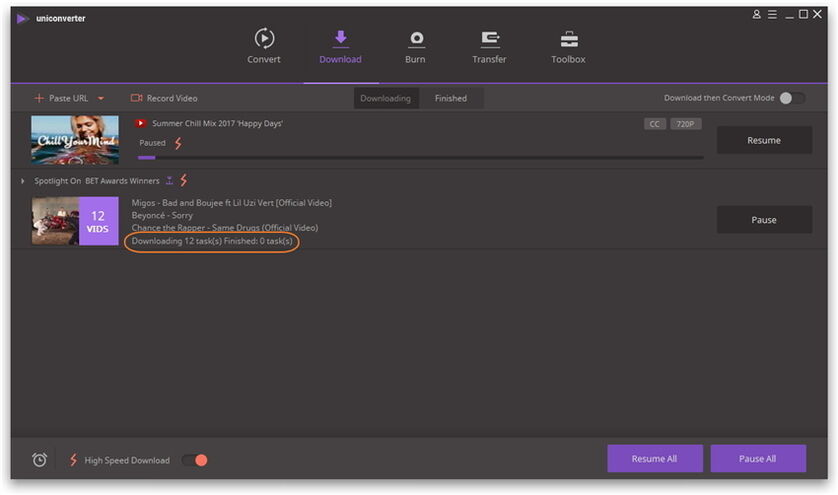838x495 pixels.
Task: Click 'Downloading 12 task(s)' status text
Action: 212,241
